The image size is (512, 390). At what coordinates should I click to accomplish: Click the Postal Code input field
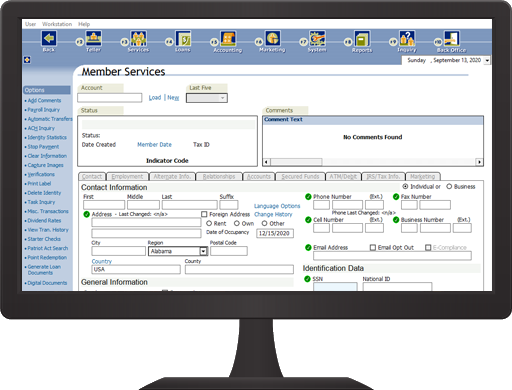pos(229,251)
